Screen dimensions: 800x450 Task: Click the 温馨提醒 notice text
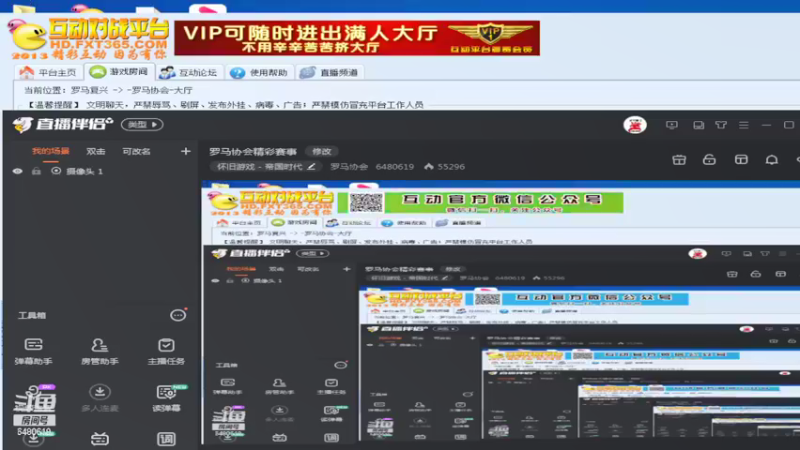point(224,105)
